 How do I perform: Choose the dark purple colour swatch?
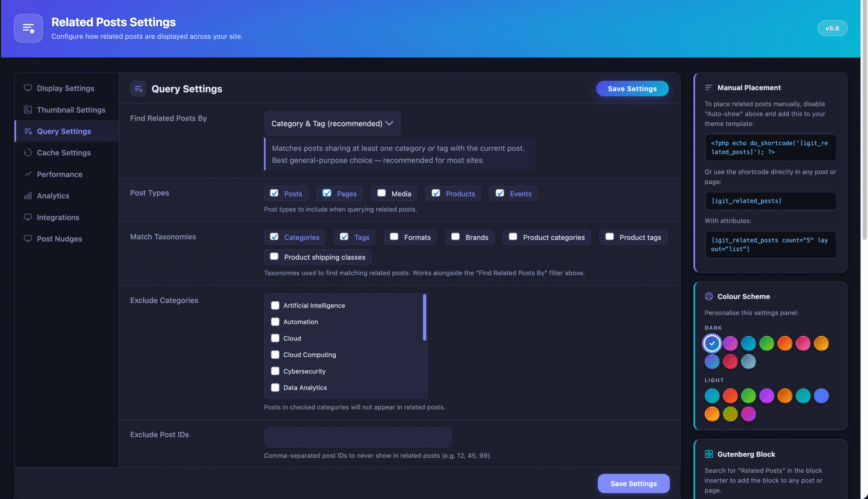[x=730, y=343]
